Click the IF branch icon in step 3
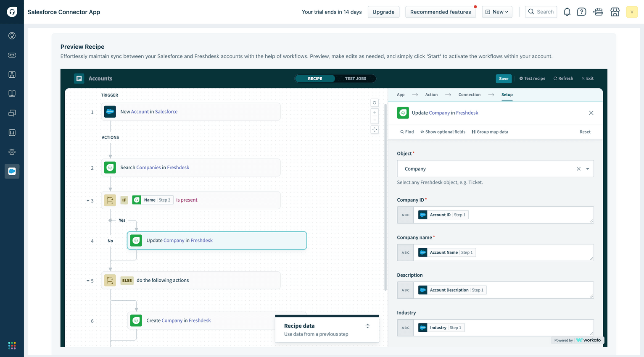644x357 pixels. click(110, 200)
